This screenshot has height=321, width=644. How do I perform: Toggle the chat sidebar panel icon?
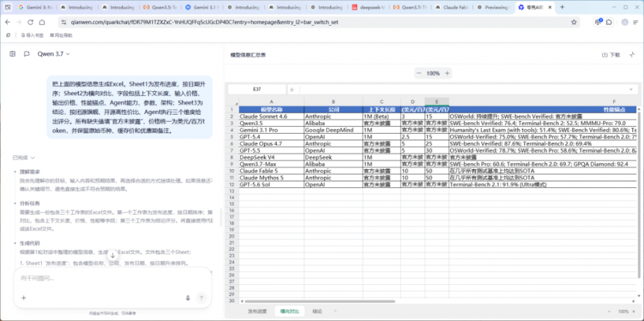click(13, 54)
